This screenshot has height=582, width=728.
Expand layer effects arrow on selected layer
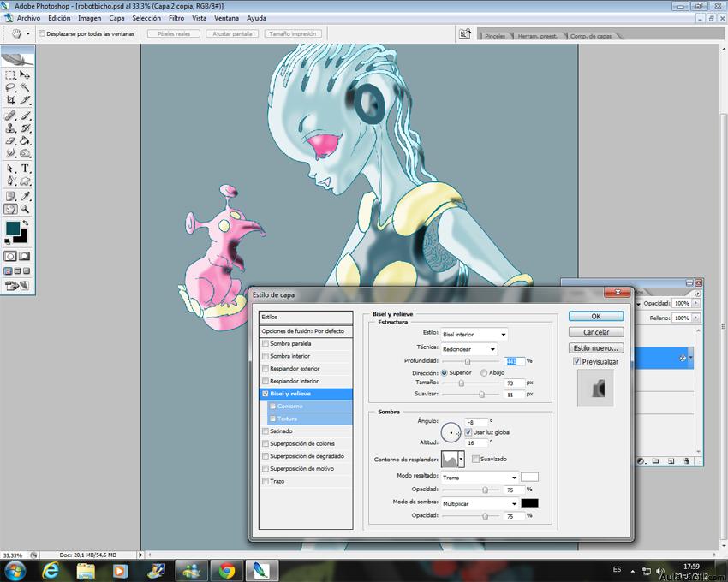point(690,358)
